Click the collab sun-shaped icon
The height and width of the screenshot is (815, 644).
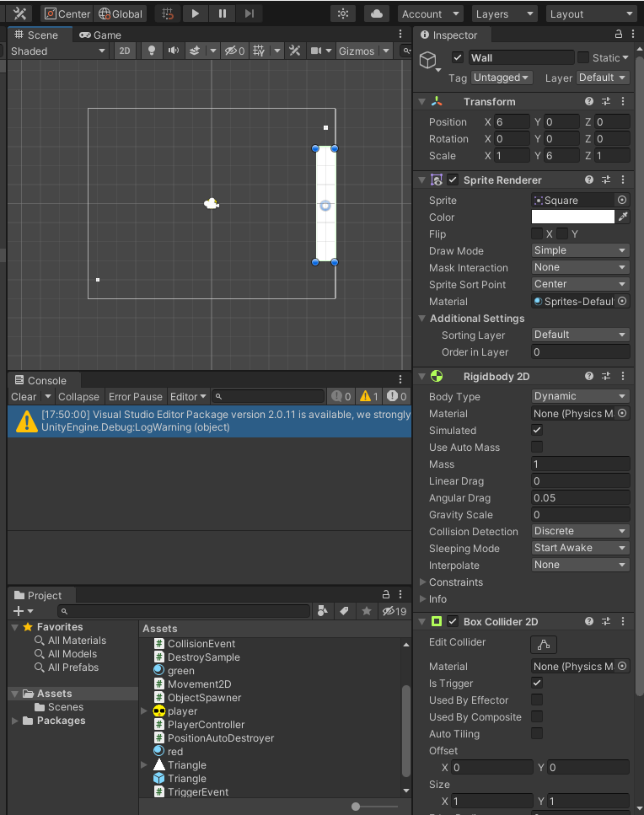coord(343,14)
